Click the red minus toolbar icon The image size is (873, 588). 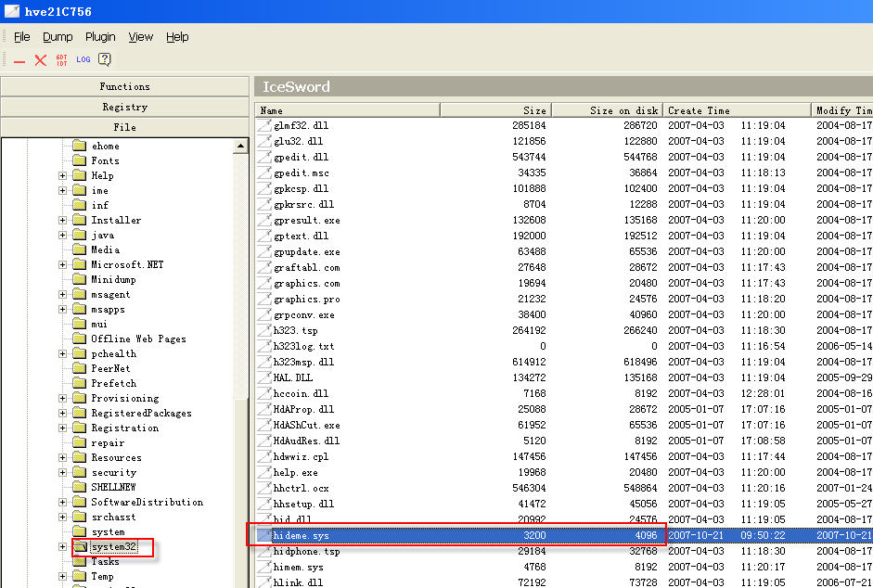19,60
